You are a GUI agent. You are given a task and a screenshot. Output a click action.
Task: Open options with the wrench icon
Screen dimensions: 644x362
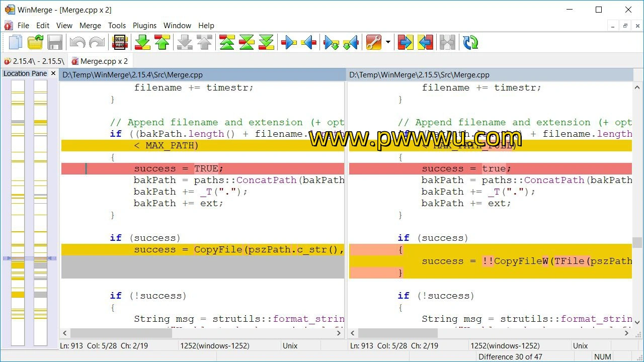coord(374,42)
